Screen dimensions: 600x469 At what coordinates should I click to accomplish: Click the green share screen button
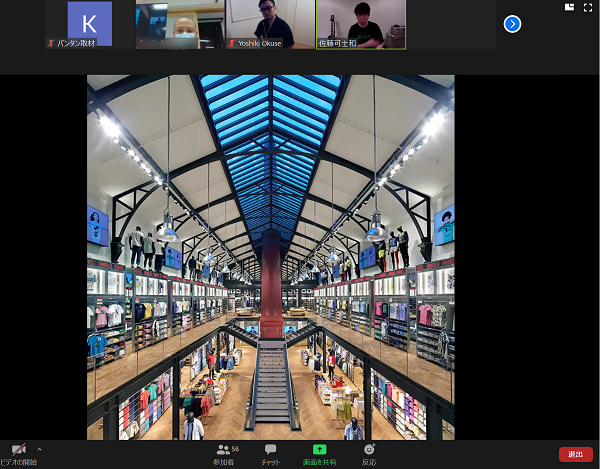[320, 450]
